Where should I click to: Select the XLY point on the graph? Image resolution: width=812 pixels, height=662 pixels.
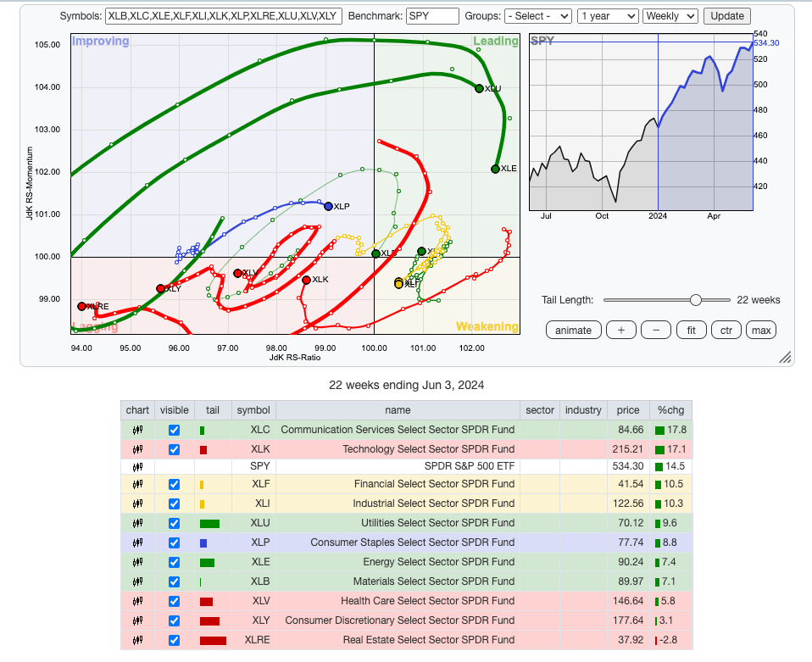(160, 288)
